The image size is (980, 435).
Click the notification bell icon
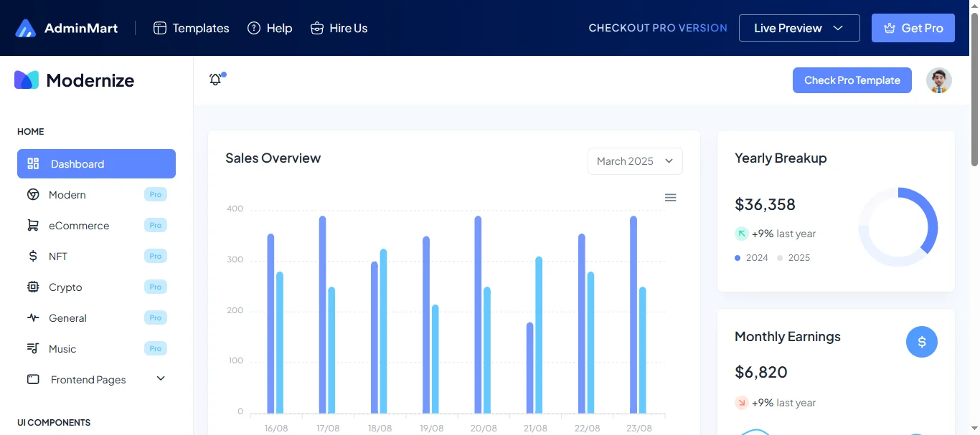[x=215, y=80]
